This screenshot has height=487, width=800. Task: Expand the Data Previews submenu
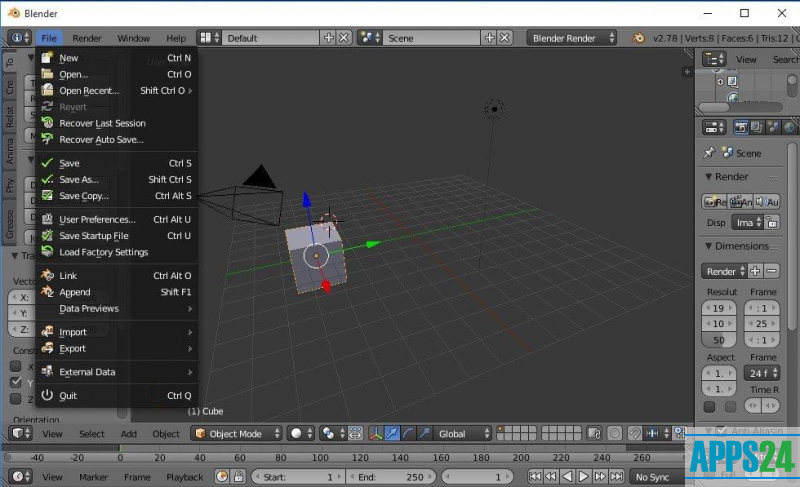[x=116, y=309]
